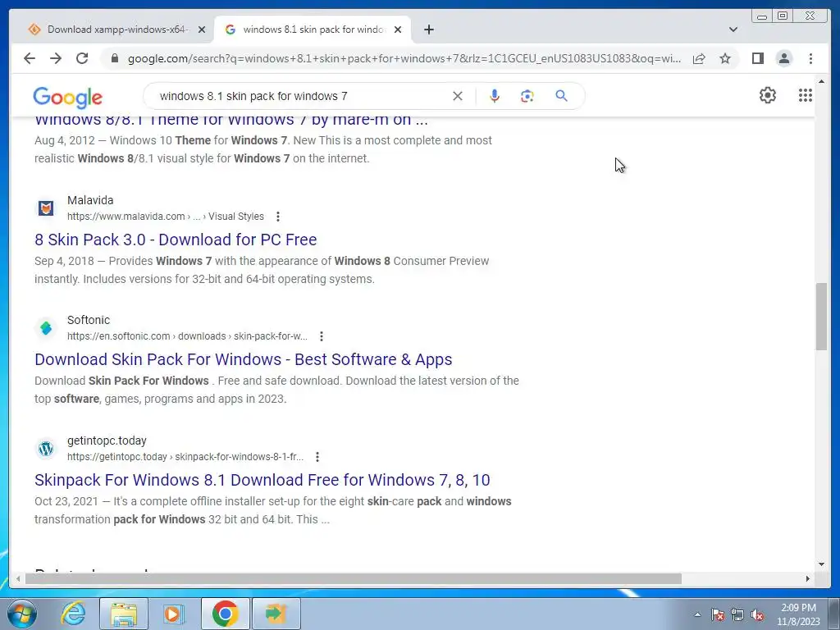Clear the search box with the X
The width and height of the screenshot is (840, 630).
(458, 96)
